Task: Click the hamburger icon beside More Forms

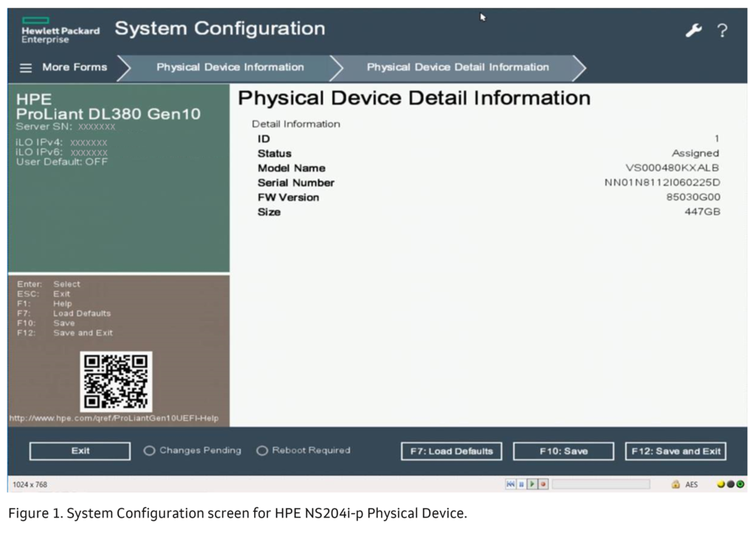Action: [25, 67]
